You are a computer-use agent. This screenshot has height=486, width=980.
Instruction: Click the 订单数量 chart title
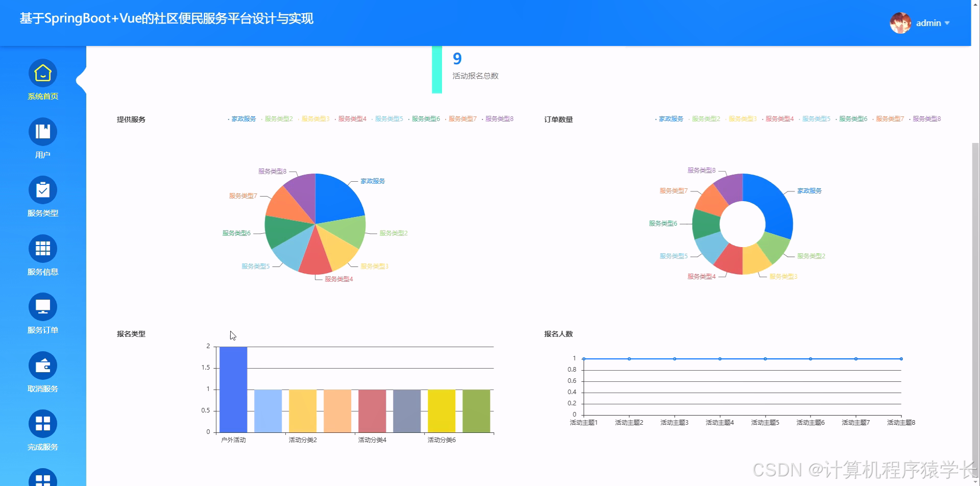click(x=558, y=119)
